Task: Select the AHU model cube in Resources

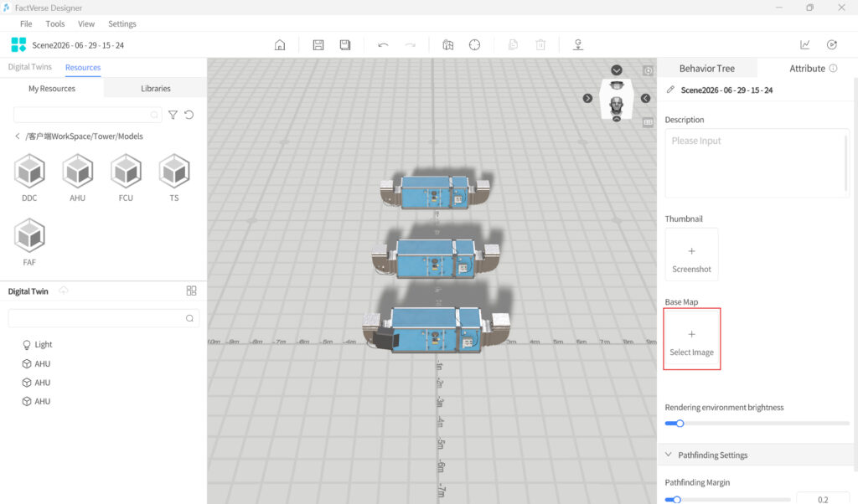Action: (x=78, y=177)
